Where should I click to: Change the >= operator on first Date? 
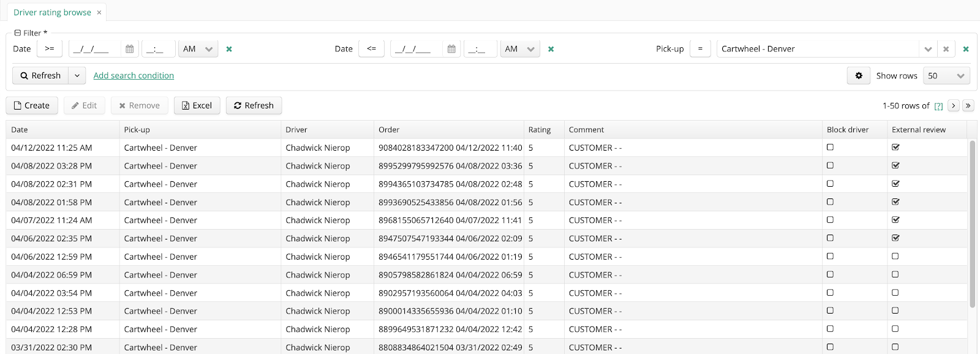click(50, 49)
